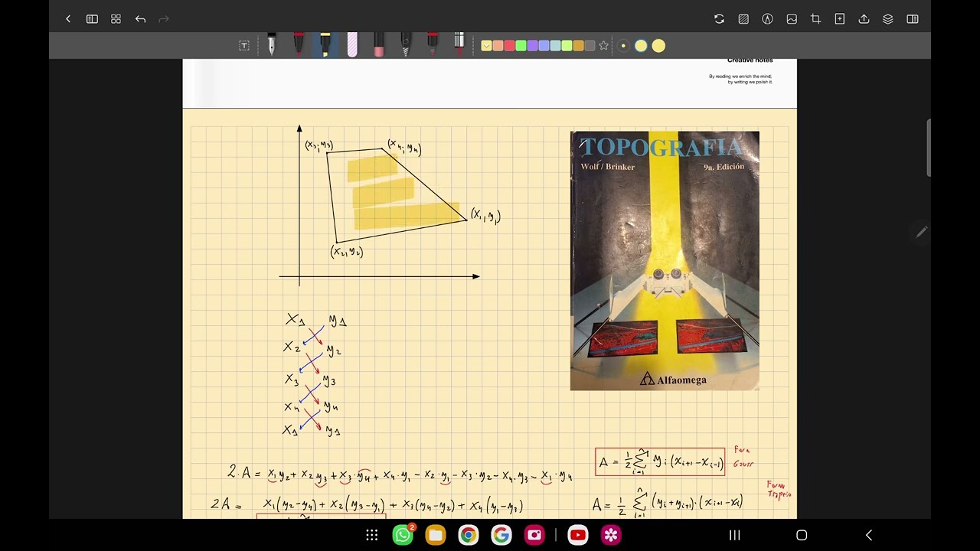Select the medium stroke thickness circle

coord(641,46)
